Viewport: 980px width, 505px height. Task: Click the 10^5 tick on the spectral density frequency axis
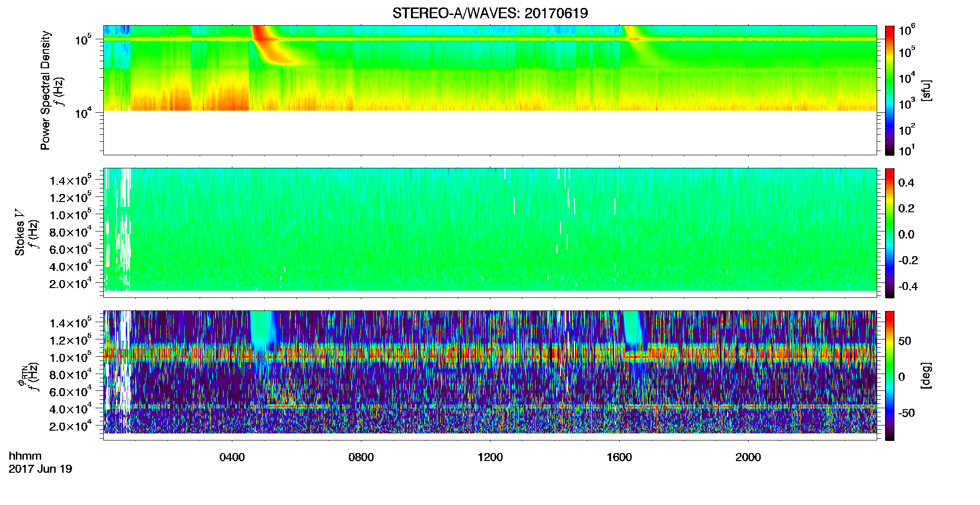(x=83, y=40)
